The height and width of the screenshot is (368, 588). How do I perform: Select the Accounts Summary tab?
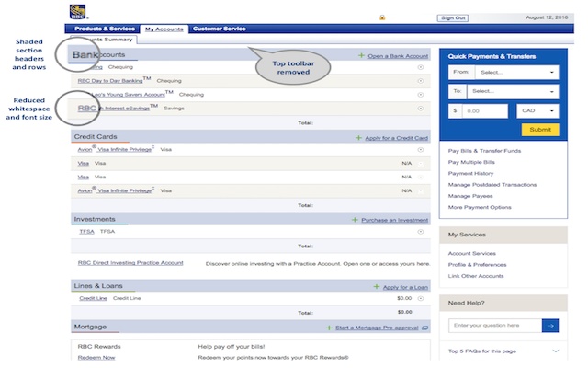[104, 40]
